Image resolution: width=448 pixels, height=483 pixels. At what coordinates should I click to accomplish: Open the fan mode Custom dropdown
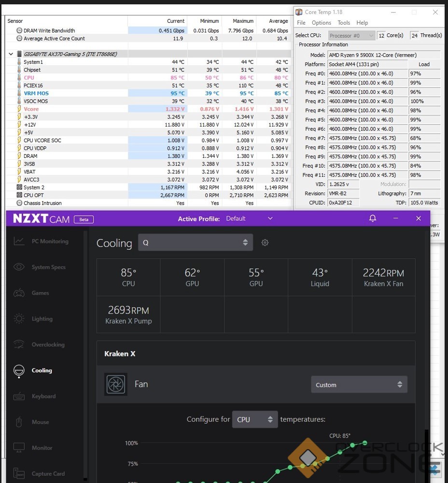click(x=359, y=385)
